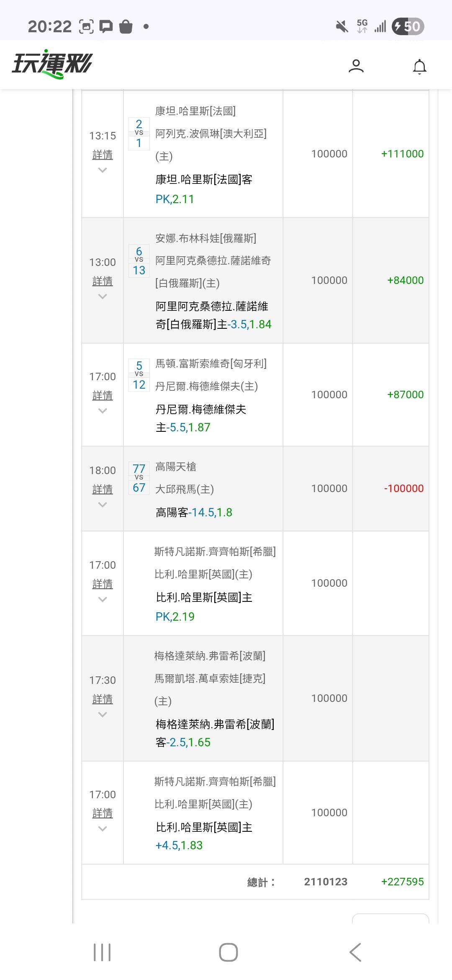Open 詳情 link for 18:00 高陽天槍 game
452x980 pixels.
[x=103, y=489]
